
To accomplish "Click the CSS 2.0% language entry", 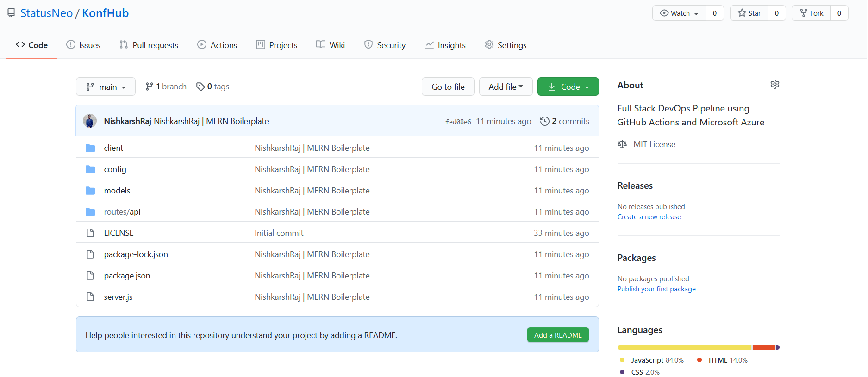I will (639, 372).
